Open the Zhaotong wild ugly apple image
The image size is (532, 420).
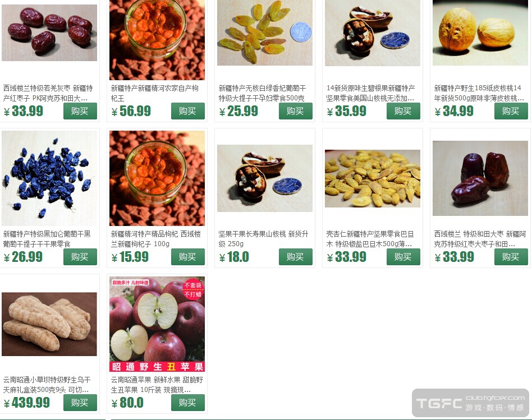(157, 324)
